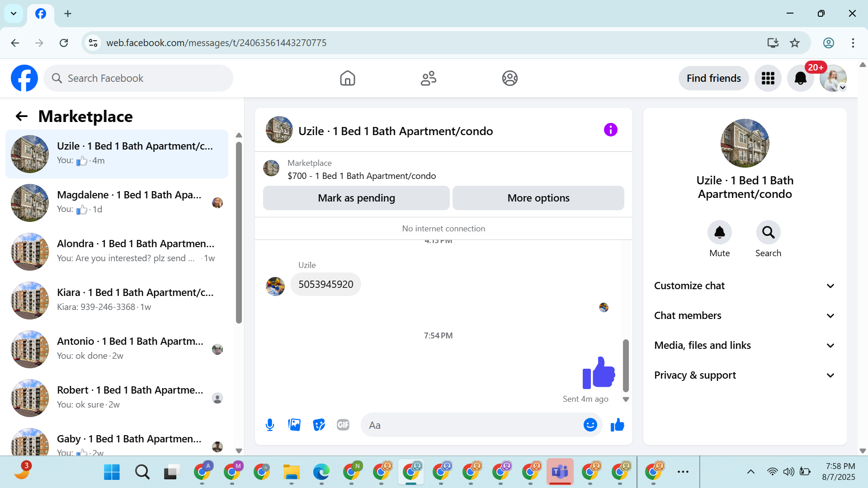The image size is (868, 488).
Task: Click the conversation list scrollbar thumb
Action: [239, 233]
